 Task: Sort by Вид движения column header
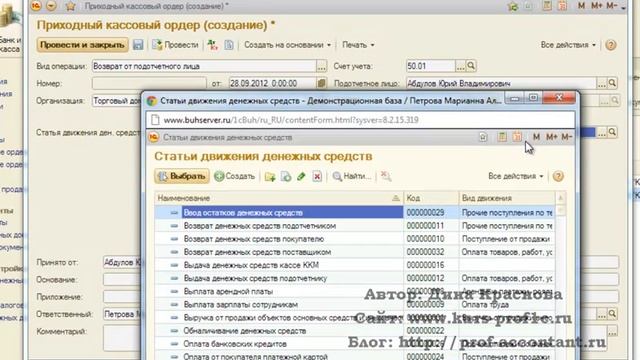coord(507,198)
